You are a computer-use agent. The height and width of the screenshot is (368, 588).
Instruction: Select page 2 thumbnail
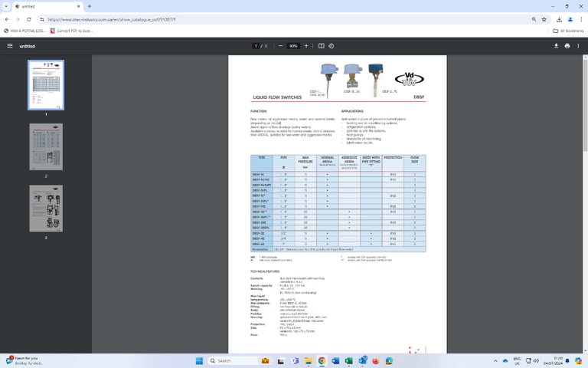click(x=46, y=147)
